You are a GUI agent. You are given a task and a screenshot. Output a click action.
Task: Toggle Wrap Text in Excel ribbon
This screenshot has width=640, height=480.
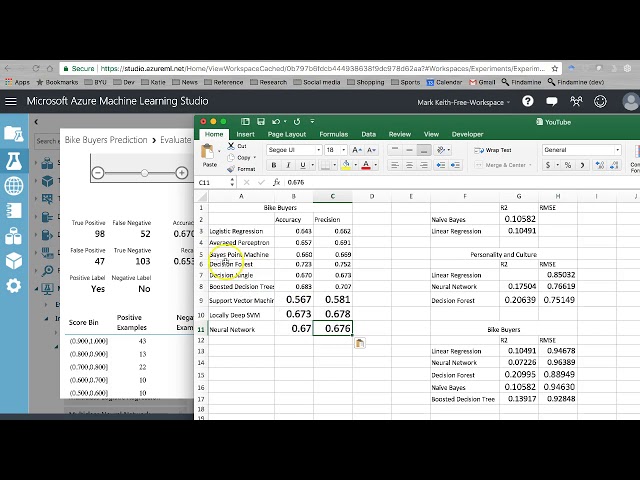[x=493, y=150]
